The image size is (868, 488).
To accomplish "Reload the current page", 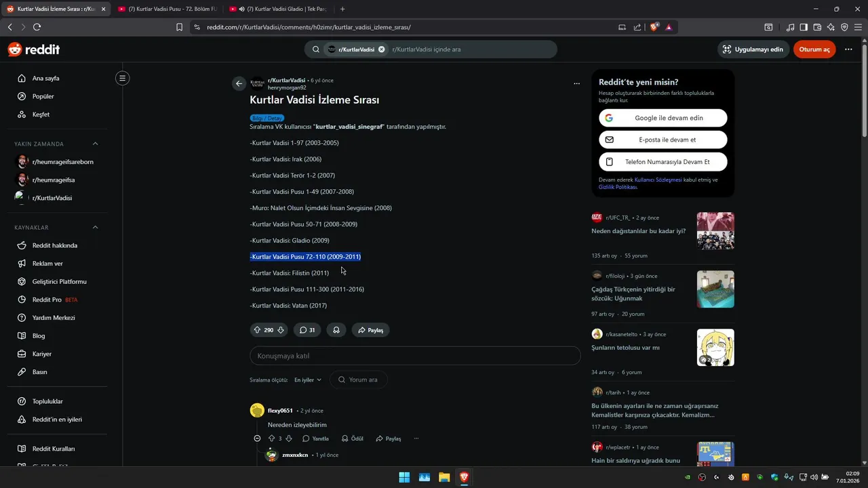I will (37, 27).
